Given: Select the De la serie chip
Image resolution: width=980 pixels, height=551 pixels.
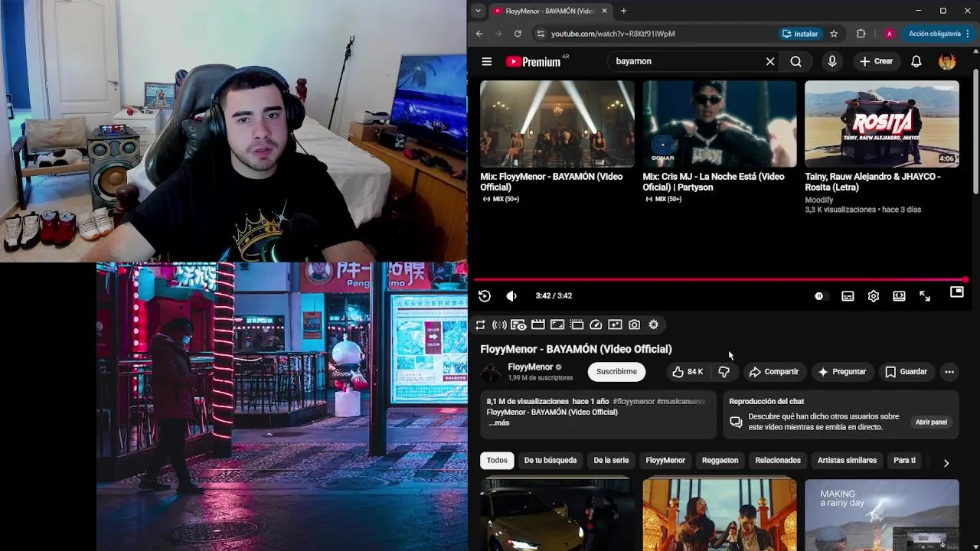Looking at the screenshot, I should point(611,461).
